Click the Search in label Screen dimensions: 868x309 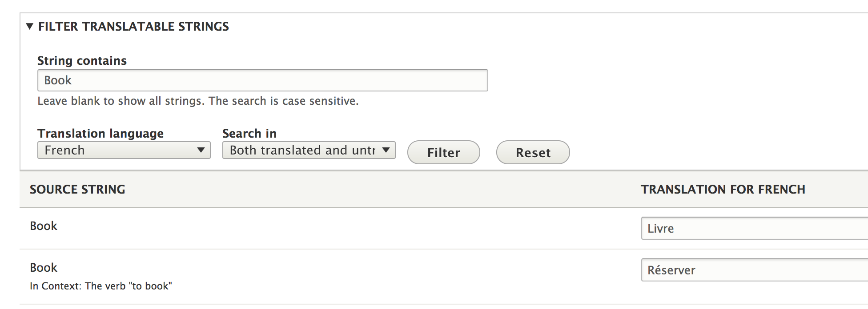coord(249,133)
